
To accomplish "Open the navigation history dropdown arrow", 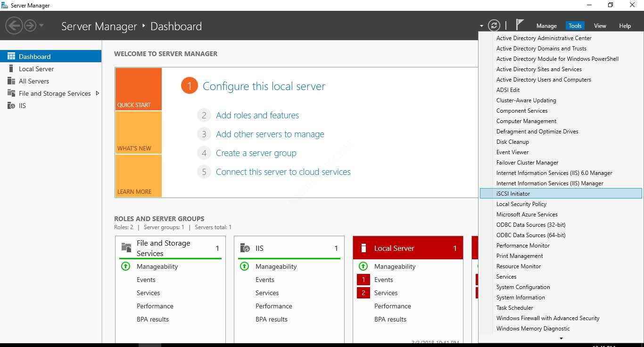I will coord(41,25).
